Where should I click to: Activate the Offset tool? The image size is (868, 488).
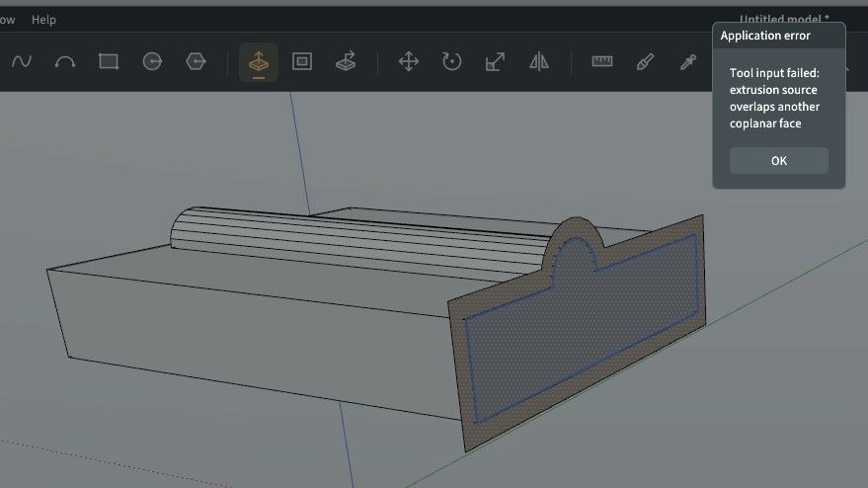coord(302,61)
